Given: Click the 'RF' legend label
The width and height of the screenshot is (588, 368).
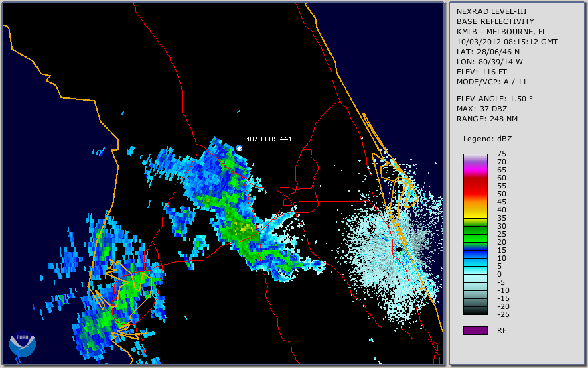Looking at the screenshot, I should click(502, 330).
